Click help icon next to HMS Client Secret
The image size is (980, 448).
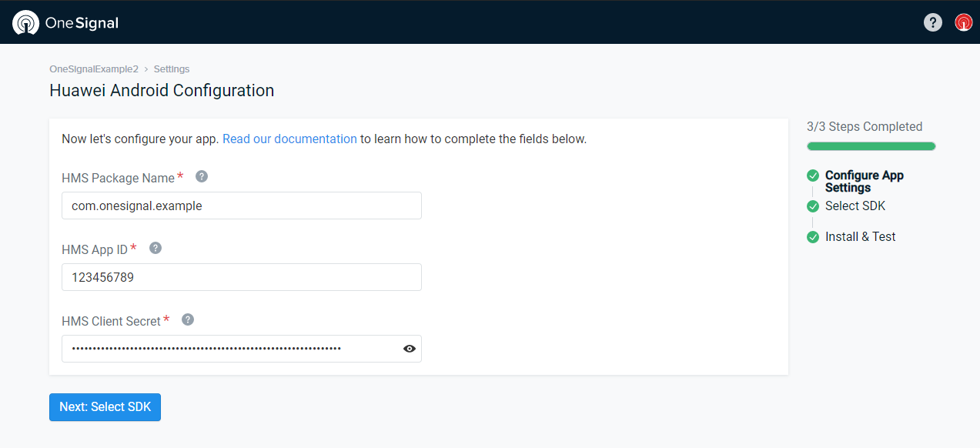(x=188, y=319)
